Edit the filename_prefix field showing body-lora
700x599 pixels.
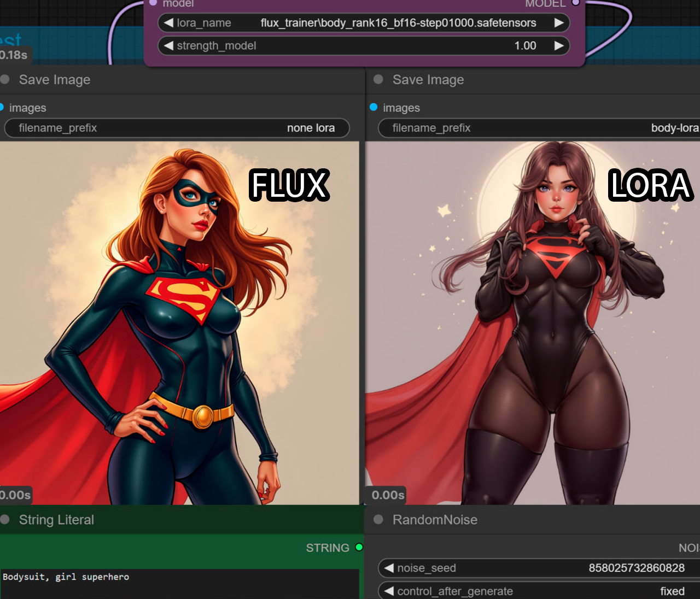click(539, 128)
